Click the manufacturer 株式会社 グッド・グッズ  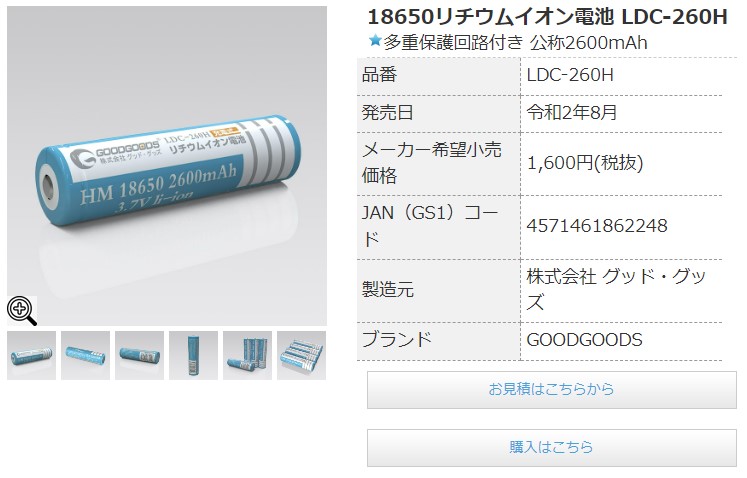[616, 289]
